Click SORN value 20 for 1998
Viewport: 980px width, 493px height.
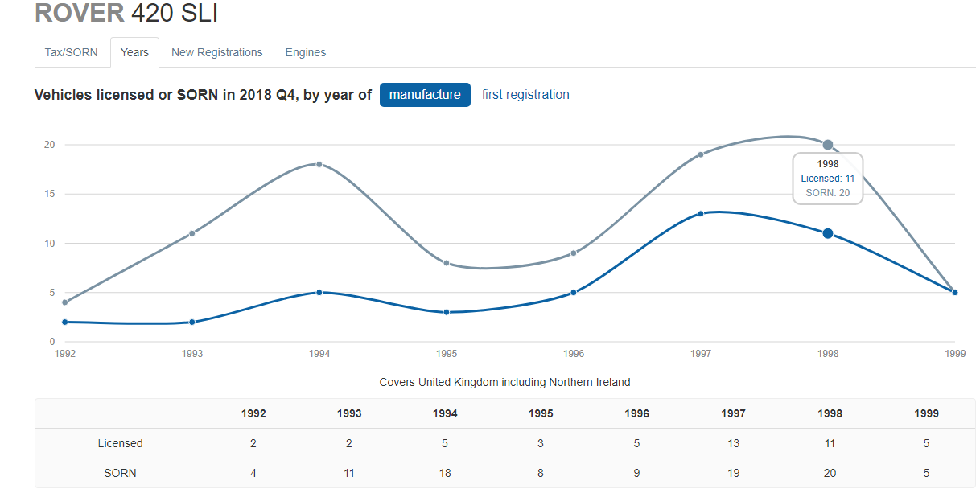tap(830, 473)
